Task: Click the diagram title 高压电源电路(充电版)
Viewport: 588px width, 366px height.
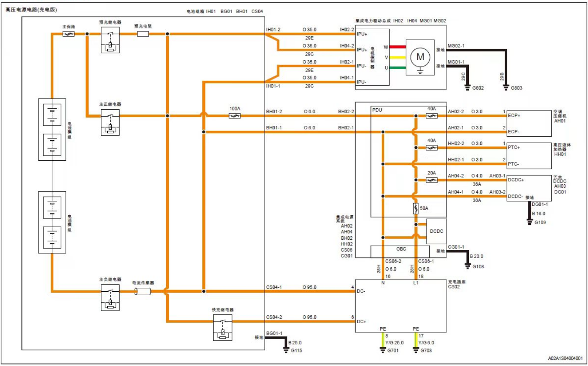Action: click(x=31, y=10)
